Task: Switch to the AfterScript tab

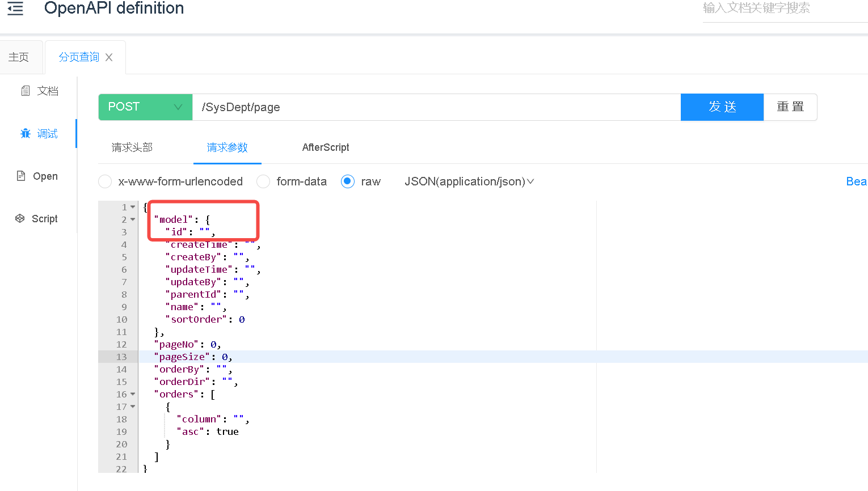Action: pos(326,147)
